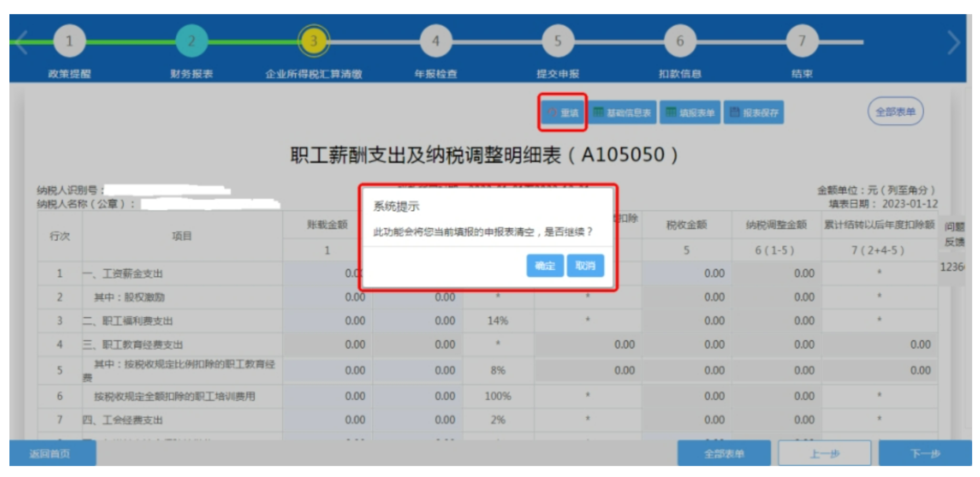Confirm the dialog with 确定

pyautogui.click(x=545, y=266)
